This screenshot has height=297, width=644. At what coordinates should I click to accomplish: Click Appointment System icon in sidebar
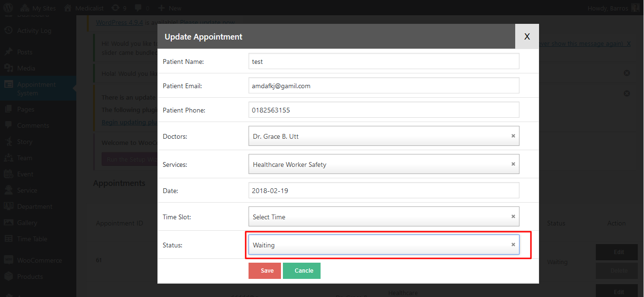click(x=9, y=84)
